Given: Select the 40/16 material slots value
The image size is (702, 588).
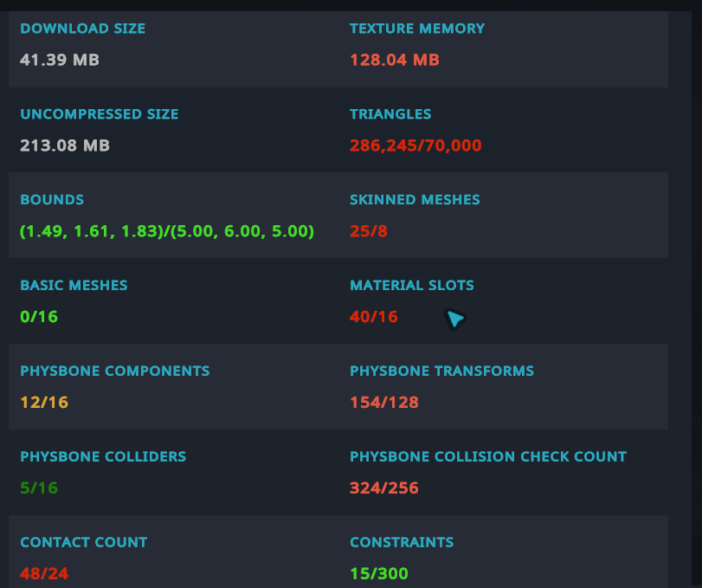Looking at the screenshot, I should (x=374, y=317).
